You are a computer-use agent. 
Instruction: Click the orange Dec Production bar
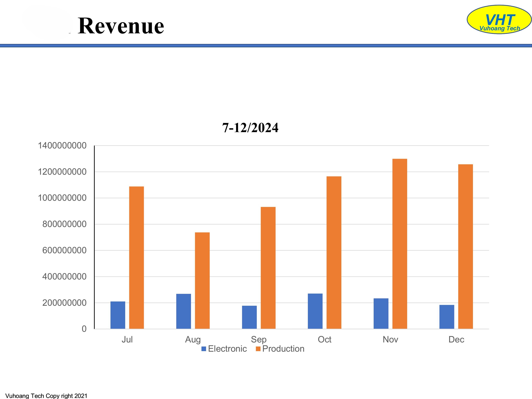click(465, 246)
